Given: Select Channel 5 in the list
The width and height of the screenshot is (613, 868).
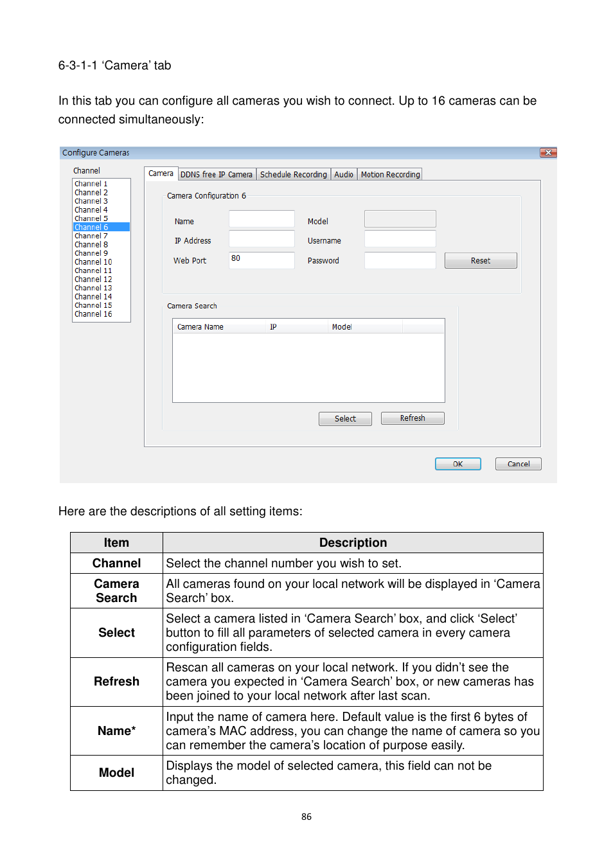Looking at the screenshot, I should (102, 218).
